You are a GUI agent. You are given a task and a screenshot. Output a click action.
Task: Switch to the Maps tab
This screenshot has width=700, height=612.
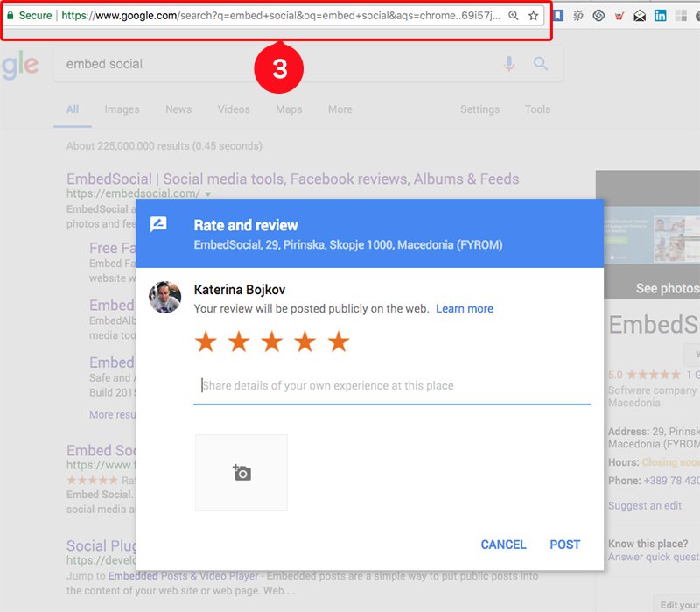pyautogui.click(x=289, y=109)
